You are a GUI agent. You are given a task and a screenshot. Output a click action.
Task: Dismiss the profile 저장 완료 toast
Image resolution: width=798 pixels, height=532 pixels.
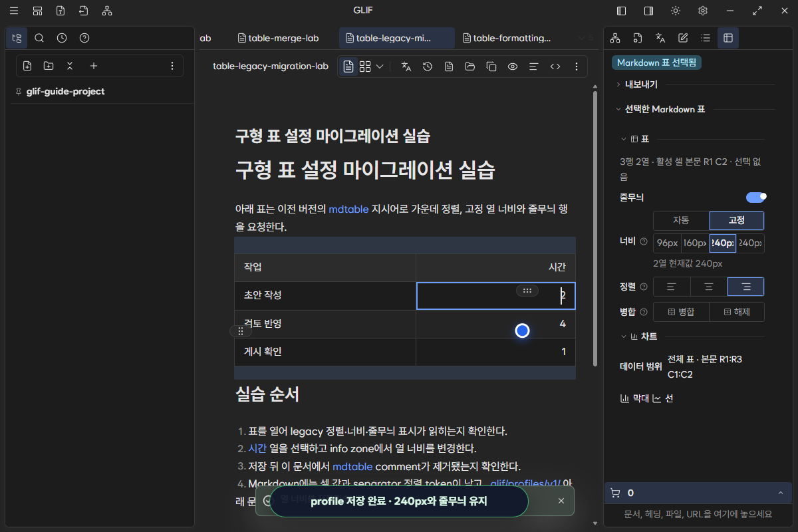561,501
